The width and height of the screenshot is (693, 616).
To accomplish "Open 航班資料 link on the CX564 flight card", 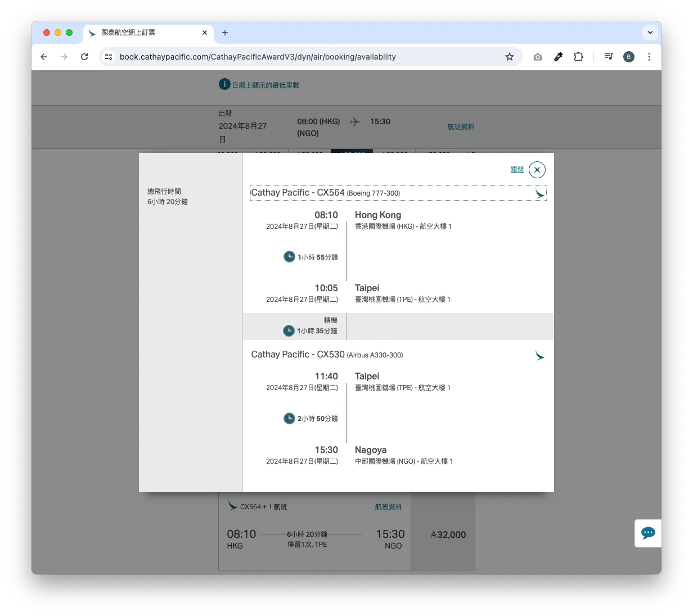I will [389, 507].
